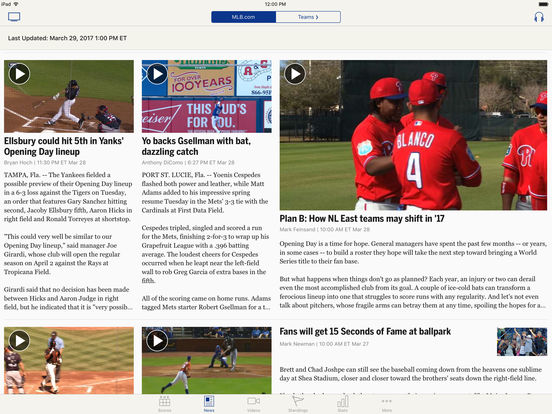
Task: Click paragraph starting 'But what happens when things'
Action: point(413,292)
